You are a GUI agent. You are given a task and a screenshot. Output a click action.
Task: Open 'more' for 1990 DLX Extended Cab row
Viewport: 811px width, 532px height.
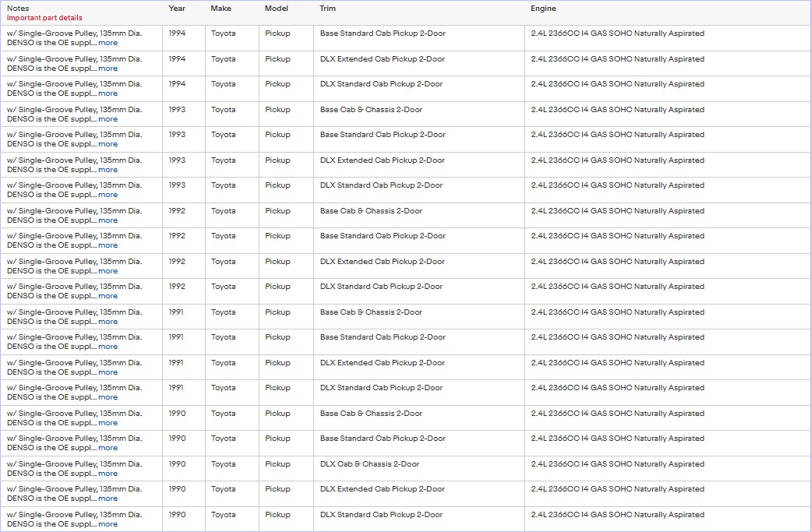pos(108,499)
